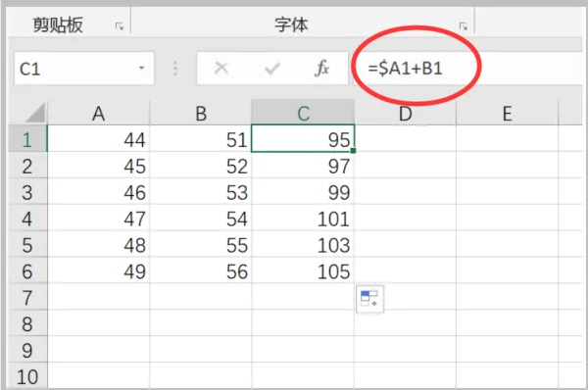Open the Font group dialog launcher
Screen dimensions: 588x390
coord(464,26)
